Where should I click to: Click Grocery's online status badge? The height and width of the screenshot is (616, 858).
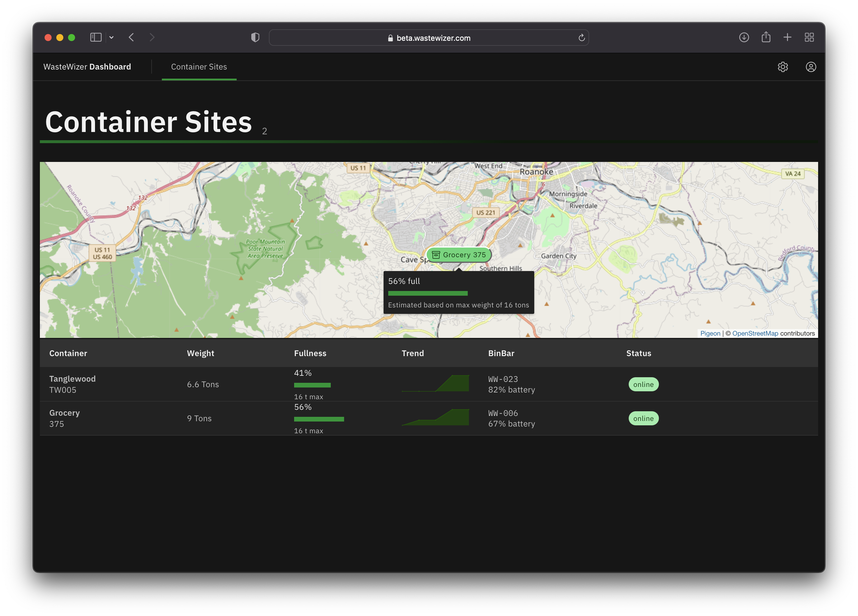[643, 418]
